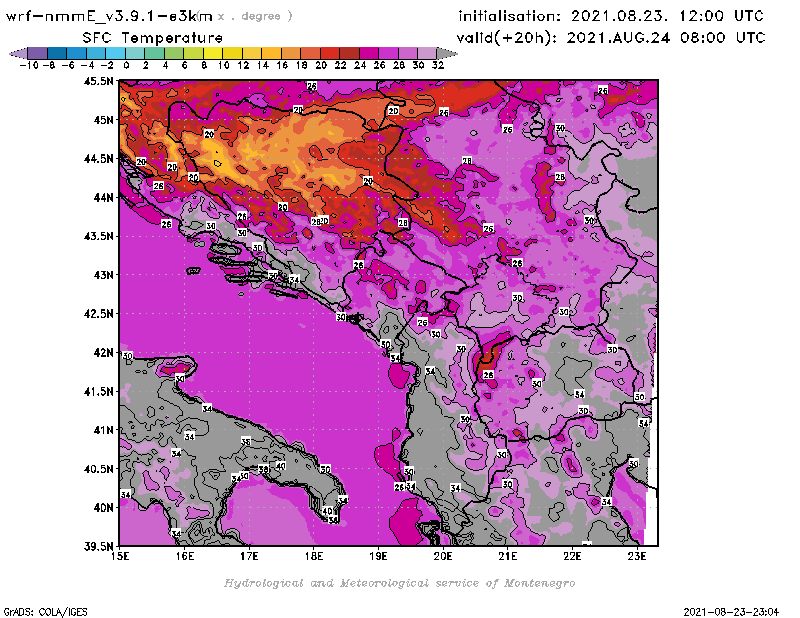
Task: Click the '45N' latitude axis label
Action: pyautogui.click(x=104, y=120)
